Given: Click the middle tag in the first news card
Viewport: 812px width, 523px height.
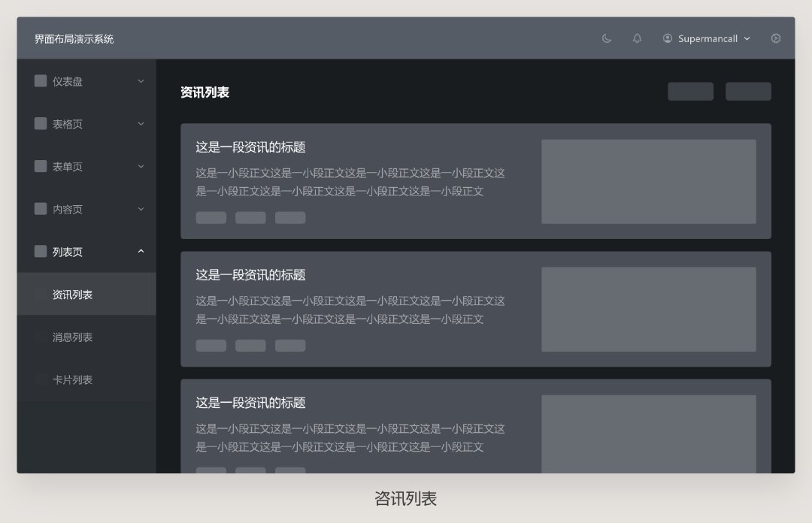Looking at the screenshot, I should (x=250, y=217).
